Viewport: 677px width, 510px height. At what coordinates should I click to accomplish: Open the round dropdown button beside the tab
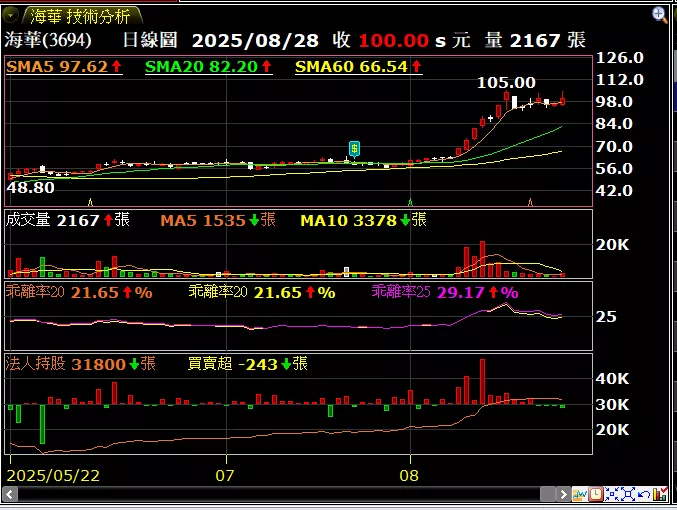point(11,16)
